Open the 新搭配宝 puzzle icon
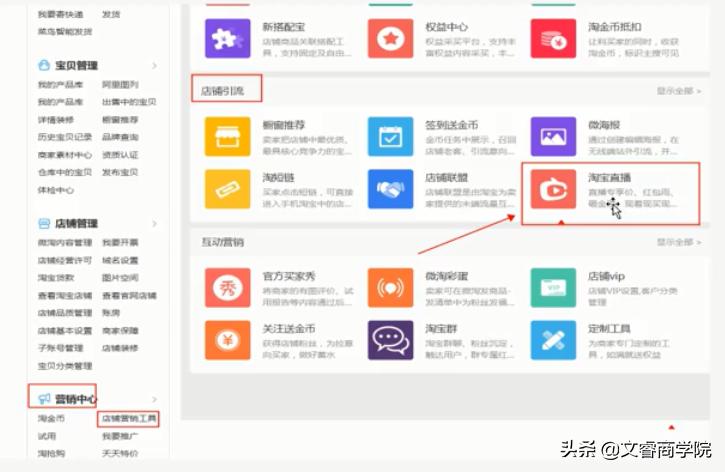This screenshot has width=725, height=472. pos(227,38)
